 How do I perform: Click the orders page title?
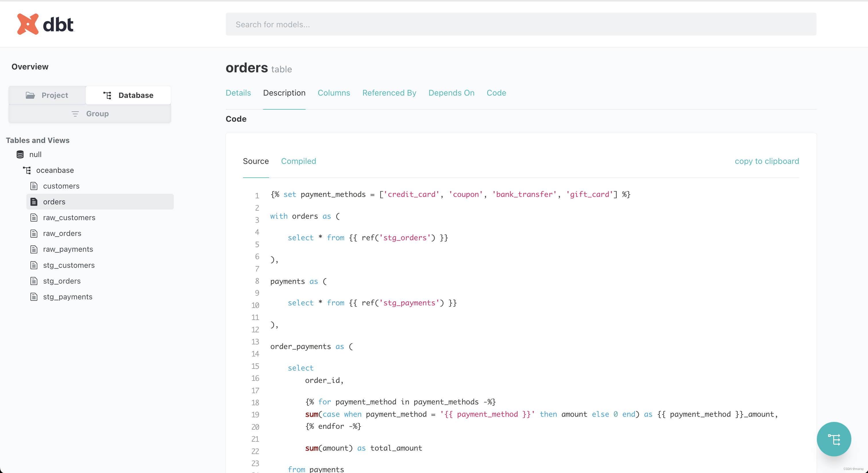pyautogui.click(x=247, y=68)
